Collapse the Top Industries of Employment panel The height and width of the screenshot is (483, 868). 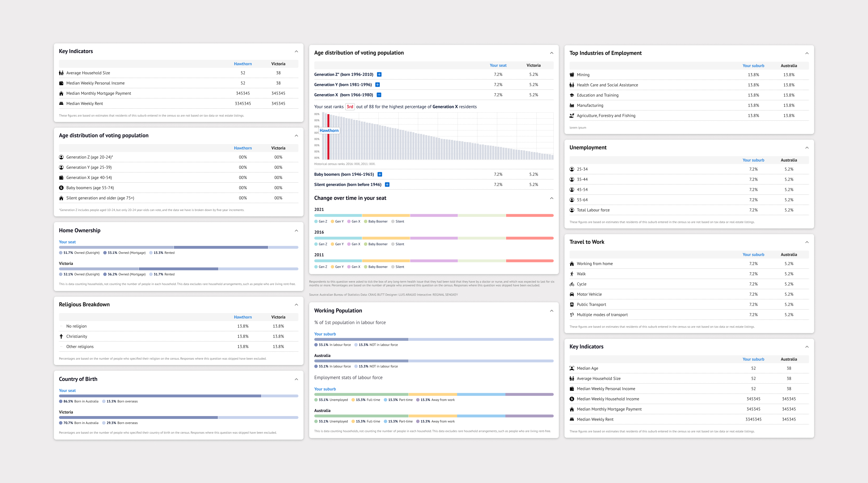[807, 53]
